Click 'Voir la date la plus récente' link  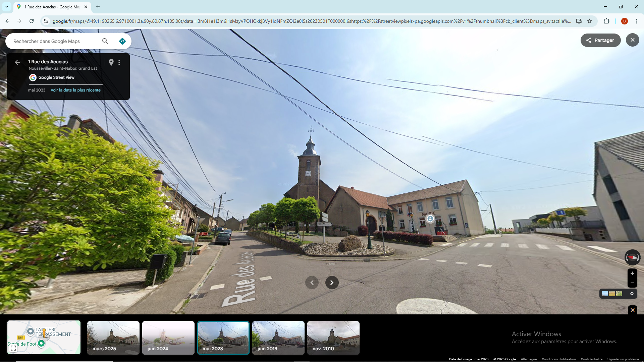tap(75, 90)
